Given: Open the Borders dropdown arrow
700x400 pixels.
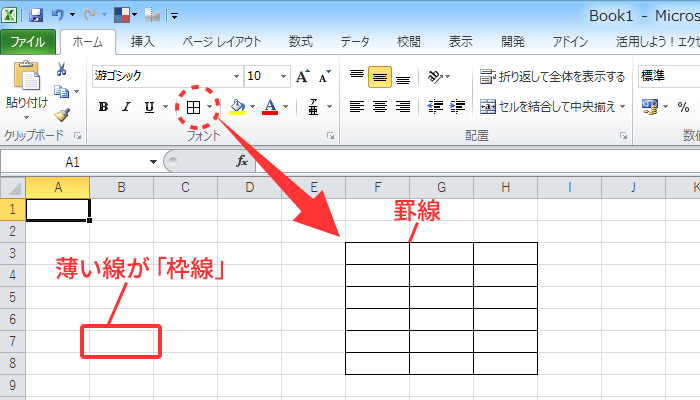Looking at the screenshot, I should coord(209,107).
